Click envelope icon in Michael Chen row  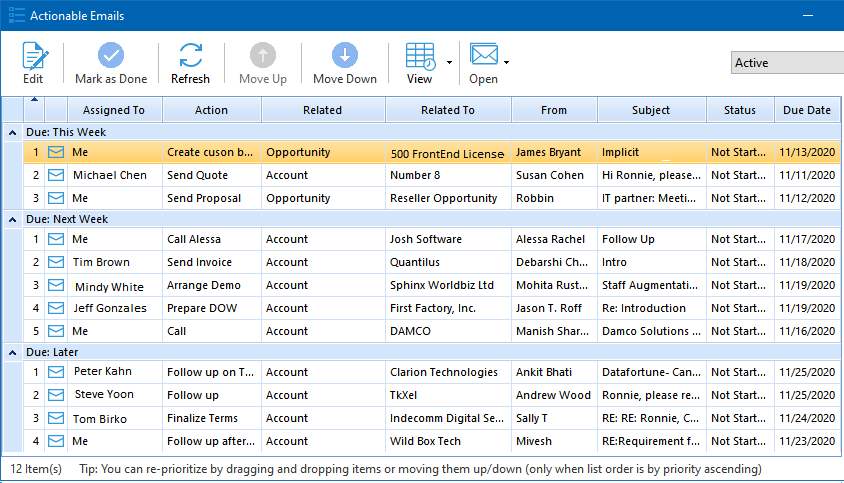[x=56, y=175]
